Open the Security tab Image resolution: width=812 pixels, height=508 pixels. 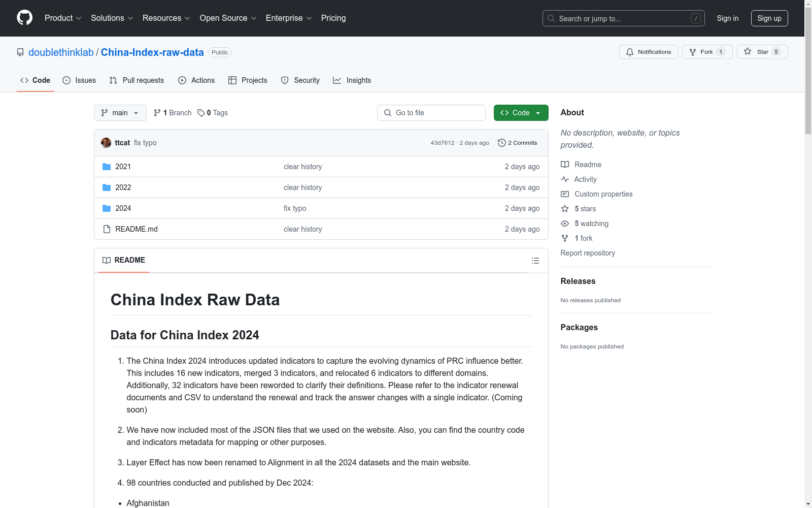(x=300, y=80)
